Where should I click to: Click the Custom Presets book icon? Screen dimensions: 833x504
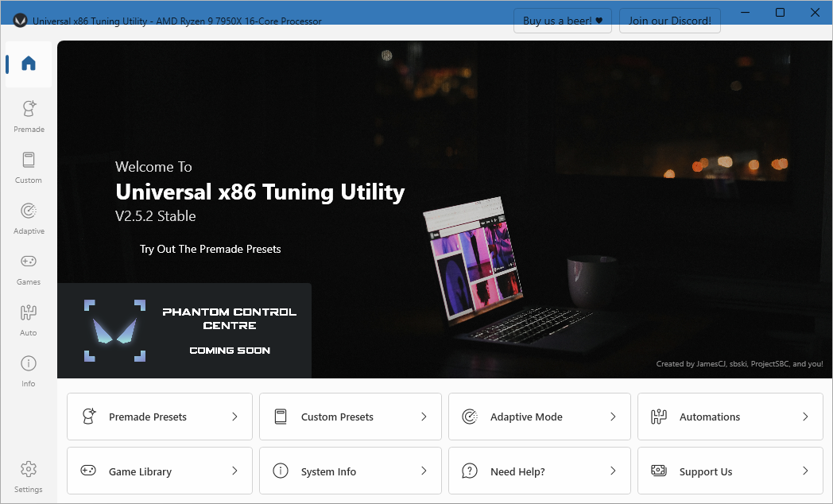[x=281, y=417]
